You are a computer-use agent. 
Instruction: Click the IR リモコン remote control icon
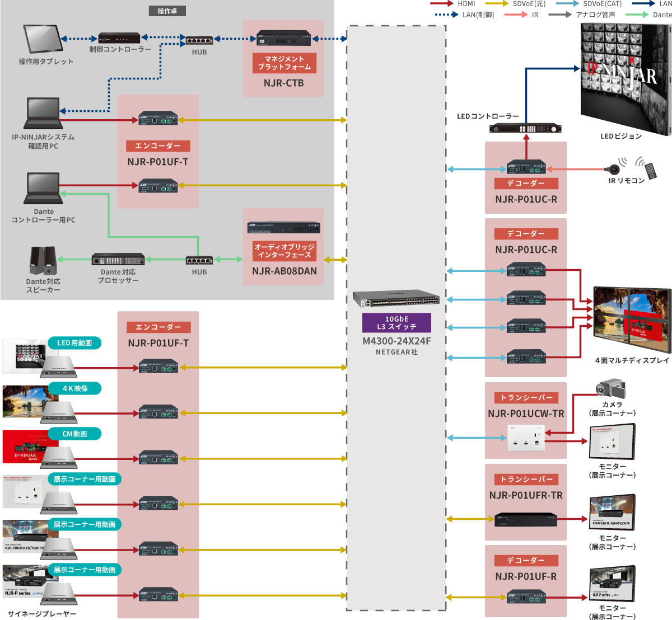[x=650, y=169]
